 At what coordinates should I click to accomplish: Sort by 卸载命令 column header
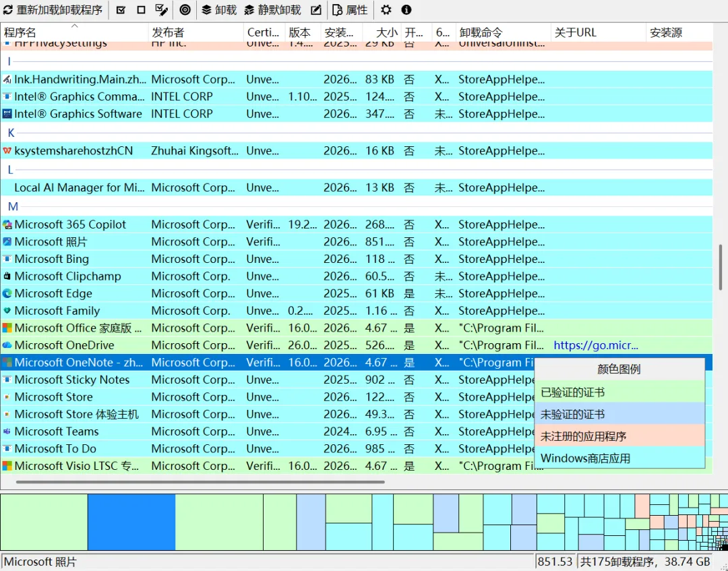click(x=504, y=32)
